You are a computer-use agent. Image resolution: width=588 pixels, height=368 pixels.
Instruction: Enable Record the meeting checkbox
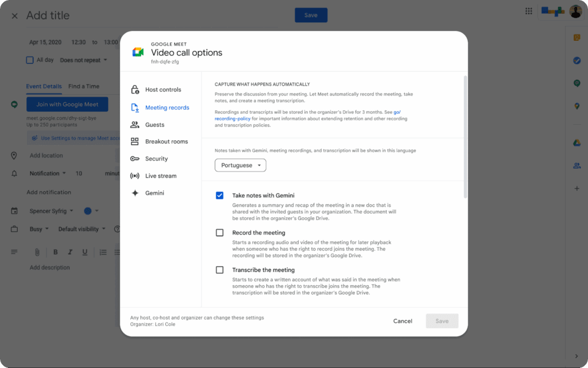[x=220, y=233]
